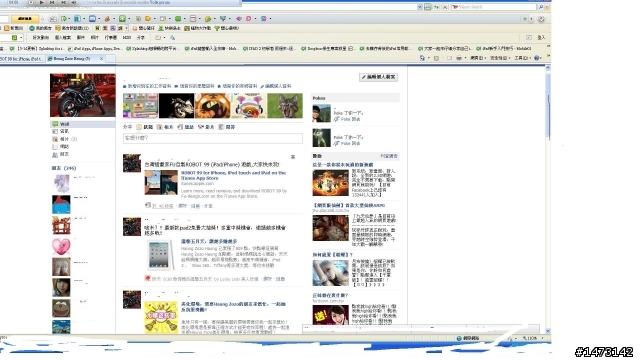Open the friends item in sidebar menu
This screenshot has width=640, height=360.
click(x=61, y=155)
